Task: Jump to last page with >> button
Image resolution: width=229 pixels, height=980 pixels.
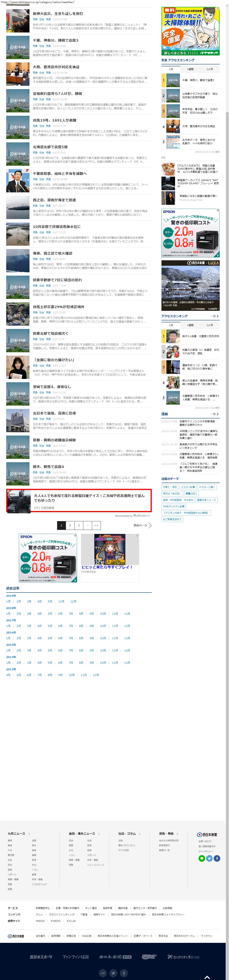Action: (96, 525)
